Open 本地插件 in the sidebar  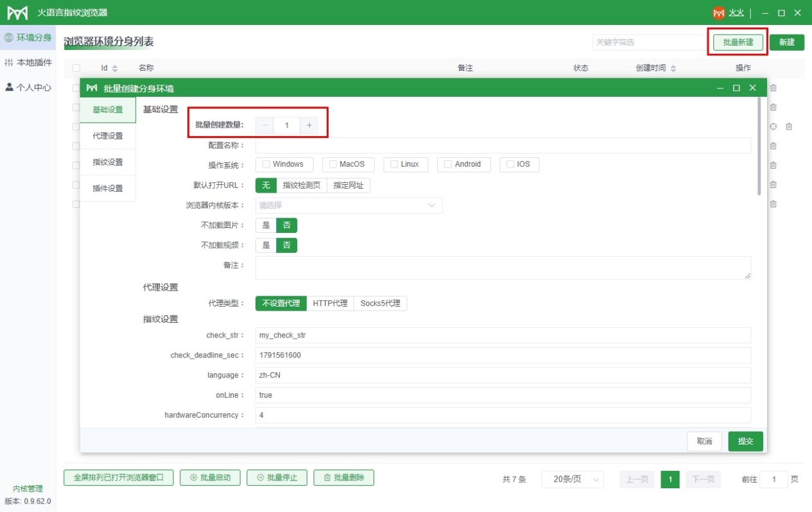click(x=28, y=62)
